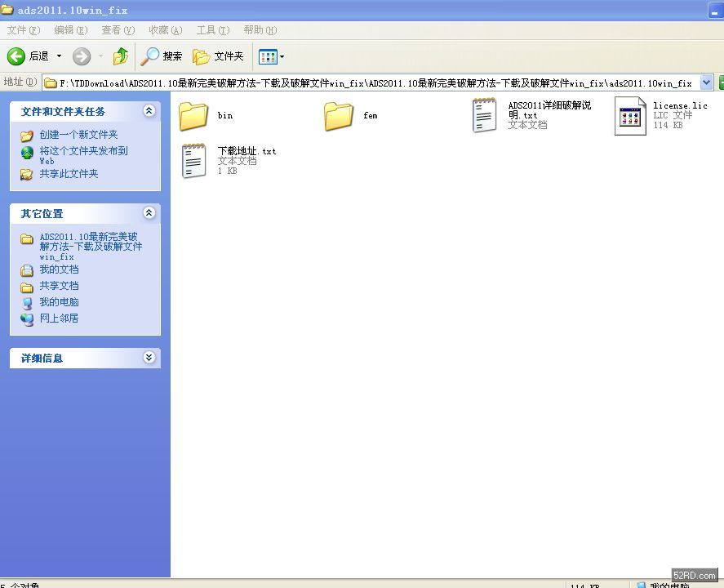Open the back history dropdown arrow
Screen dimensions: 724x588
pyautogui.click(x=59, y=56)
